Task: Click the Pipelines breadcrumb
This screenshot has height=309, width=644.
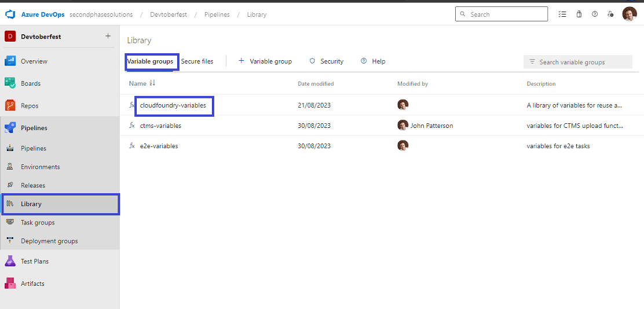Action: (217, 14)
